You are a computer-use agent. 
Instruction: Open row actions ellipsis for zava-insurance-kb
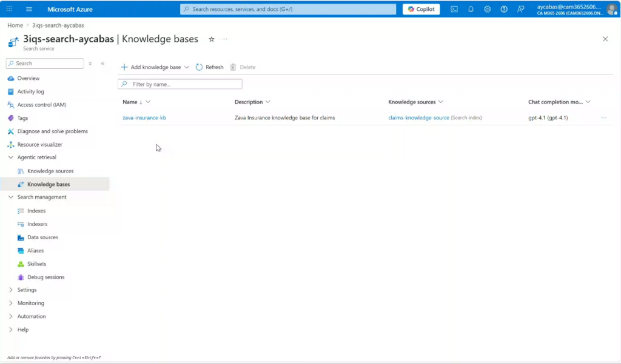[603, 117]
